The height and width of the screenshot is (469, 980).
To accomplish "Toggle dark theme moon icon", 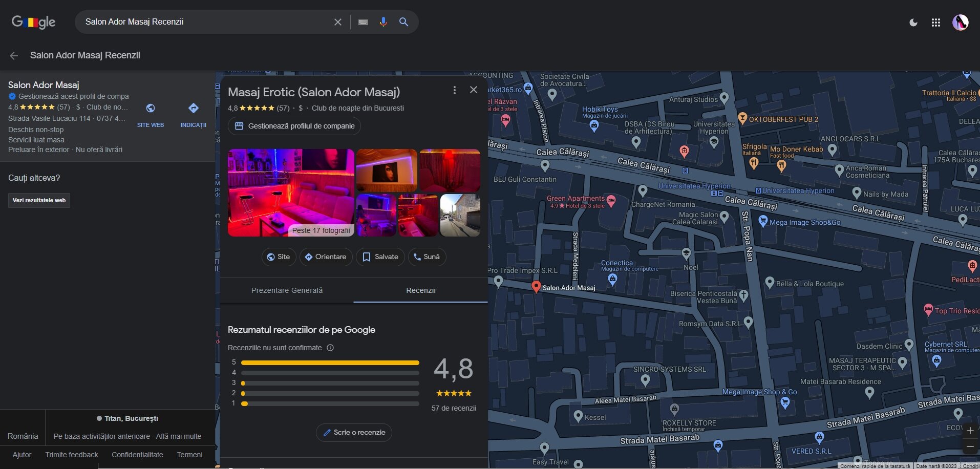I will (x=913, y=23).
